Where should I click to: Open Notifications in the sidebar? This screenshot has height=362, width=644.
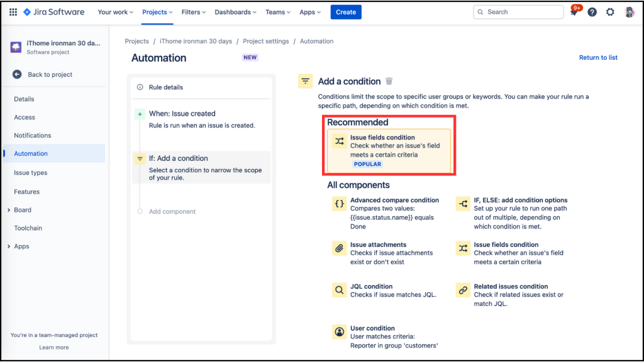pos(33,136)
